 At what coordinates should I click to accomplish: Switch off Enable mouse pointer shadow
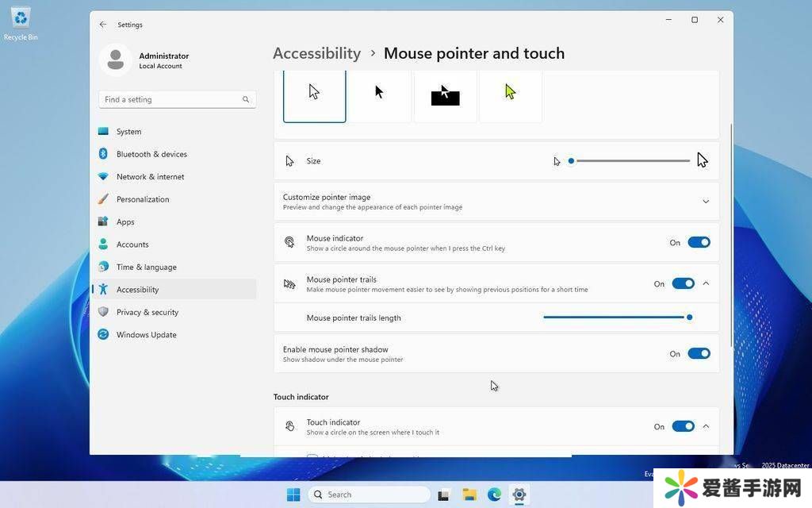[x=699, y=354]
